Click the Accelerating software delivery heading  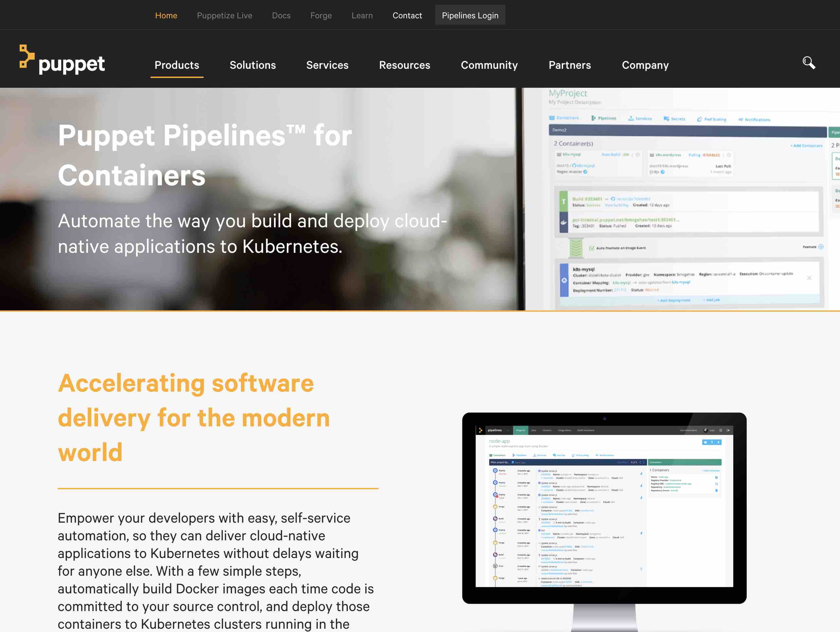[194, 417]
